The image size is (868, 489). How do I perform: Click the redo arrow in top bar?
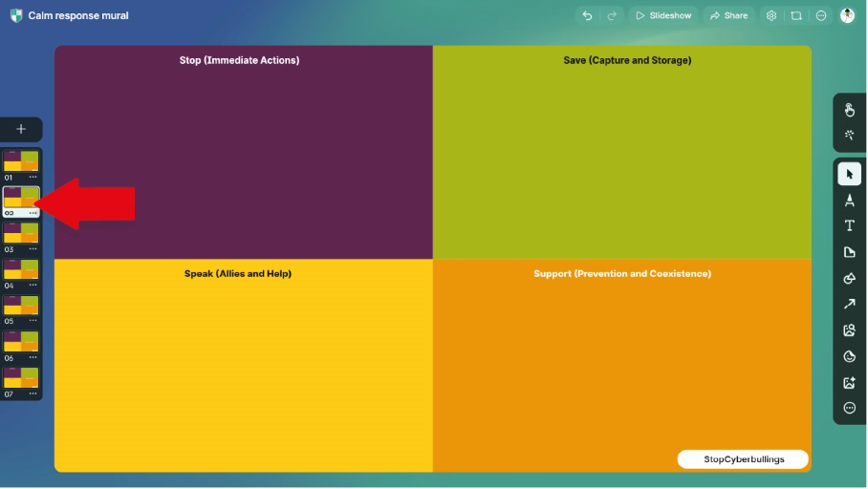pos(612,16)
